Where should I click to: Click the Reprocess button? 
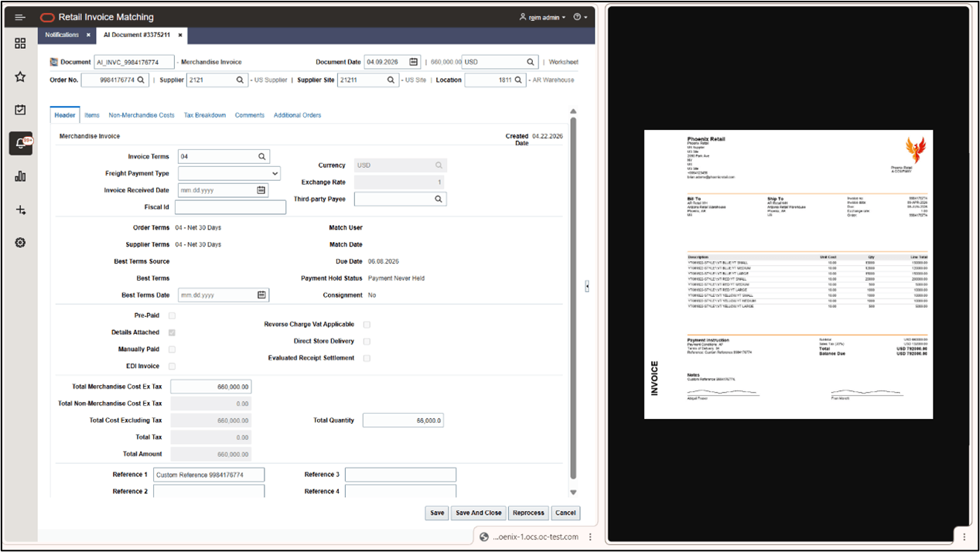[528, 513]
